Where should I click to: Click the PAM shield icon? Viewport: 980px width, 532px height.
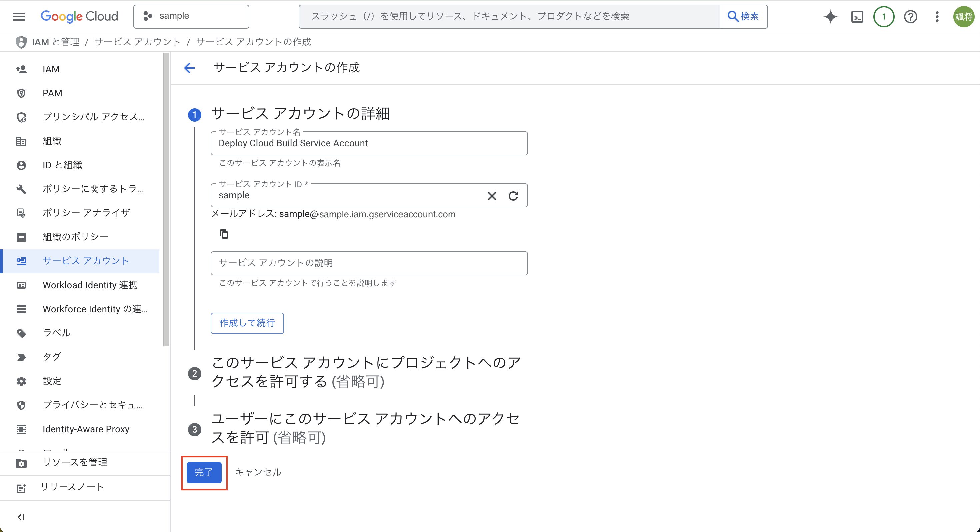(21, 93)
